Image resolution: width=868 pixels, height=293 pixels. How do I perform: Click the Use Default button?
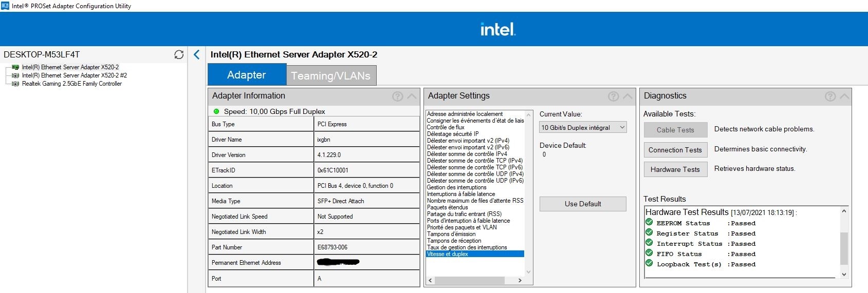(x=583, y=204)
